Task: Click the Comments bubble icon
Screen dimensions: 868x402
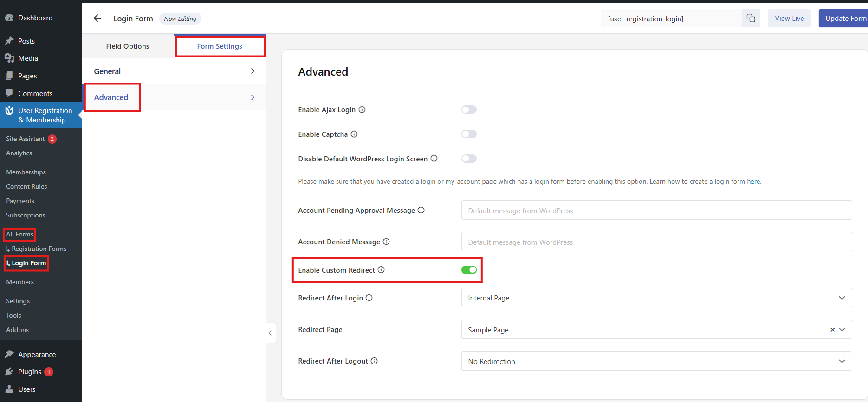Action: click(x=9, y=93)
